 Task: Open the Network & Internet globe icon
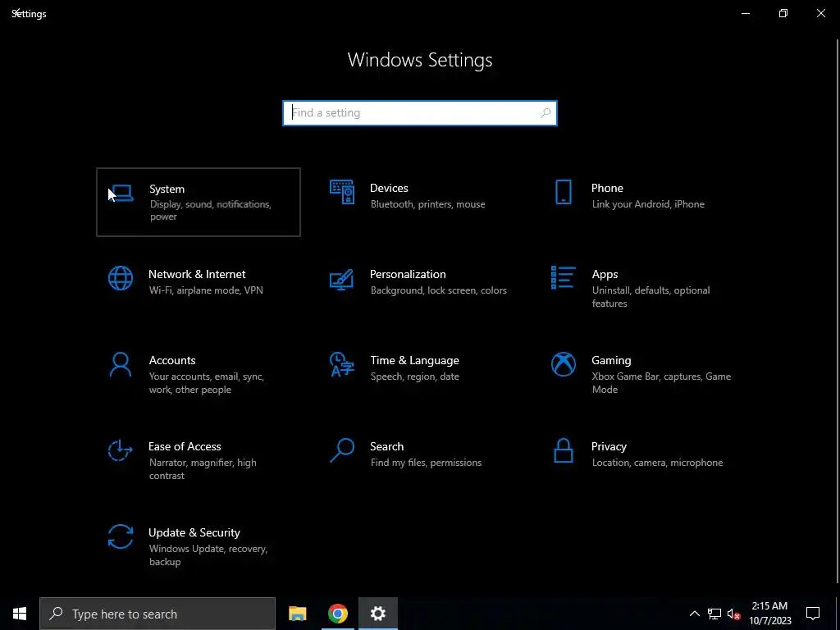pyautogui.click(x=121, y=278)
